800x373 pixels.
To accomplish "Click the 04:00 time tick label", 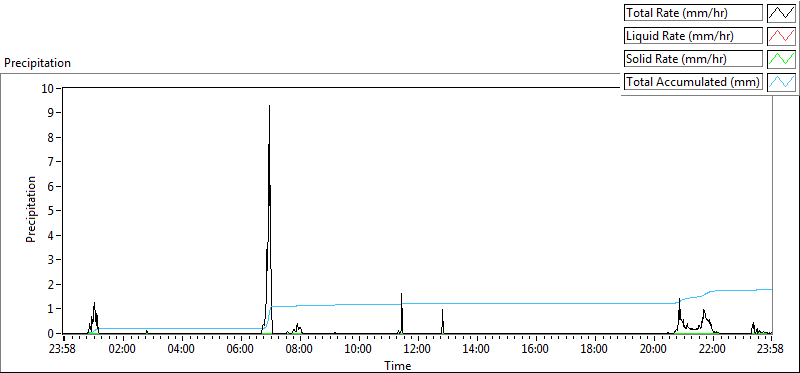I will tap(181, 350).
